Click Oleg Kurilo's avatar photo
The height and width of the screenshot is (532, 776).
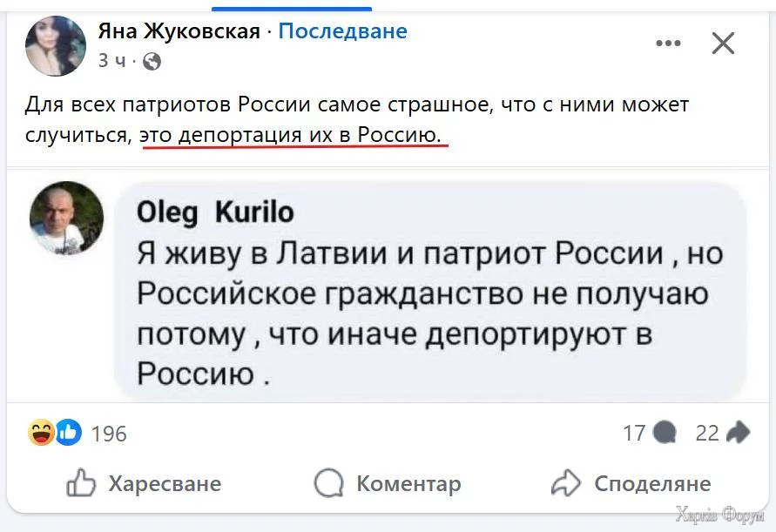click(x=66, y=218)
